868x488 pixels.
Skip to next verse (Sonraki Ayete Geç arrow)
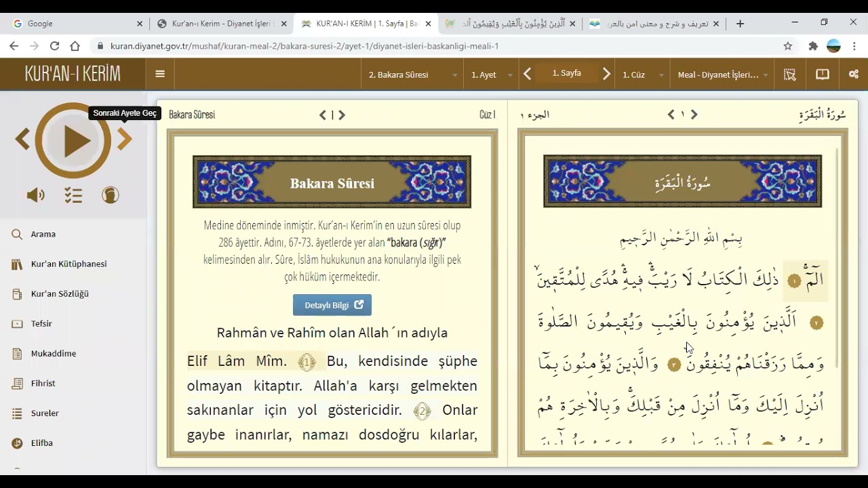124,140
